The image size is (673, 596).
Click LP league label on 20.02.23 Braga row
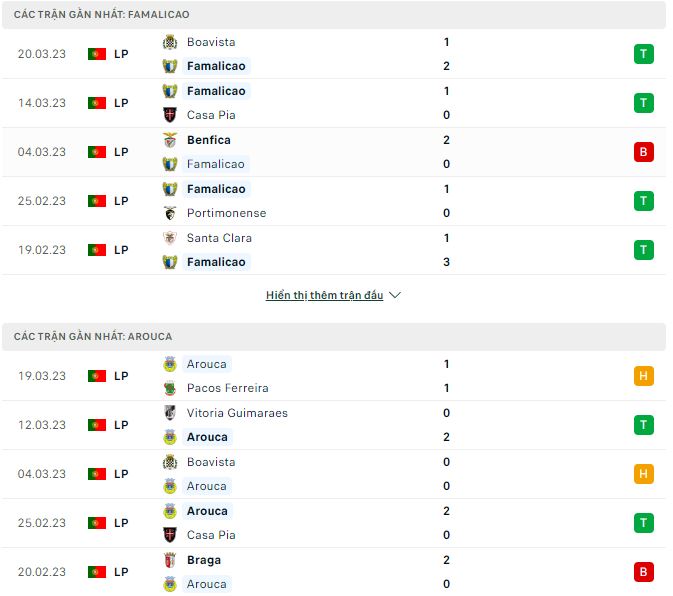point(121,572)
